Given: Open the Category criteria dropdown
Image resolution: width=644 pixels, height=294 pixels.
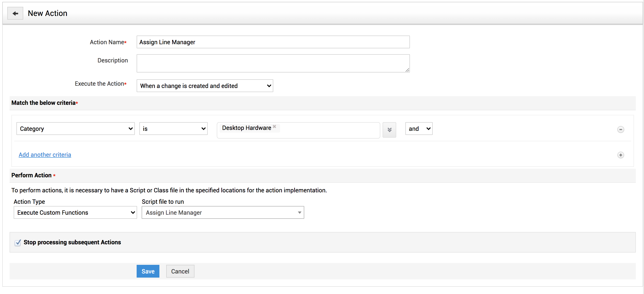Looking at the screenshot, I should click(76, 129).
